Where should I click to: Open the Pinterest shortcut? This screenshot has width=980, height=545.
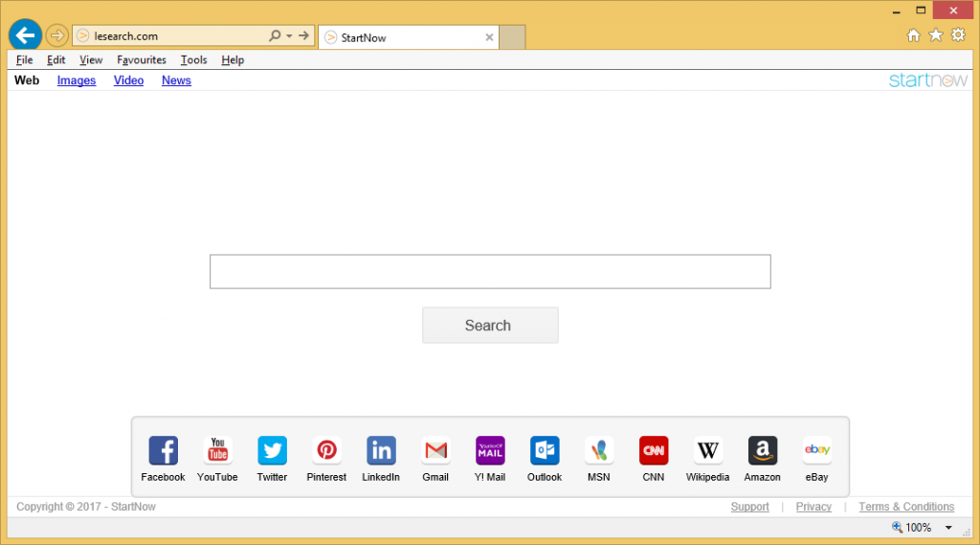[326, 450]
